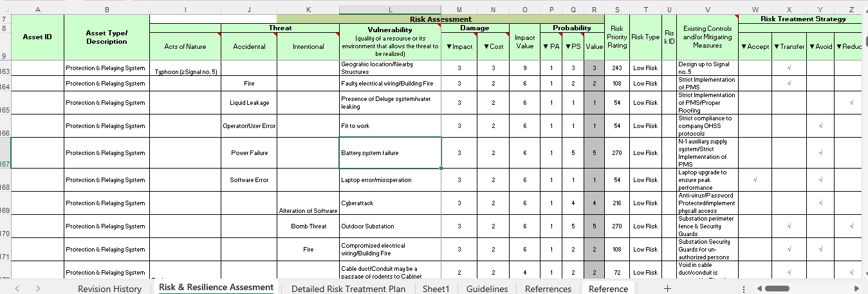Open the Guidelines sheet tab
This screenshot has height=294, width=868.
tap(487, 289)
